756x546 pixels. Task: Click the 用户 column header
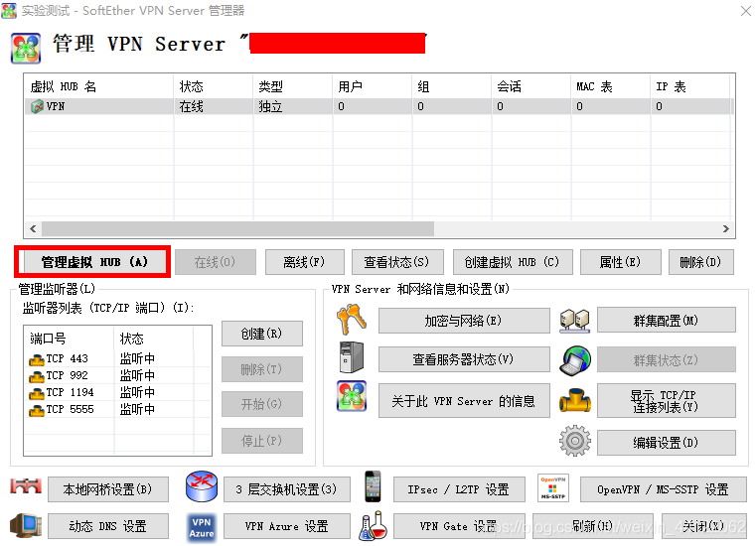[x=373, y=86]
